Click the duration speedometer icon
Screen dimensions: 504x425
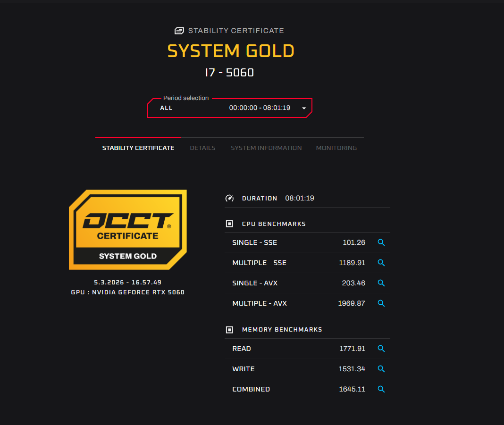coord(229,198)
